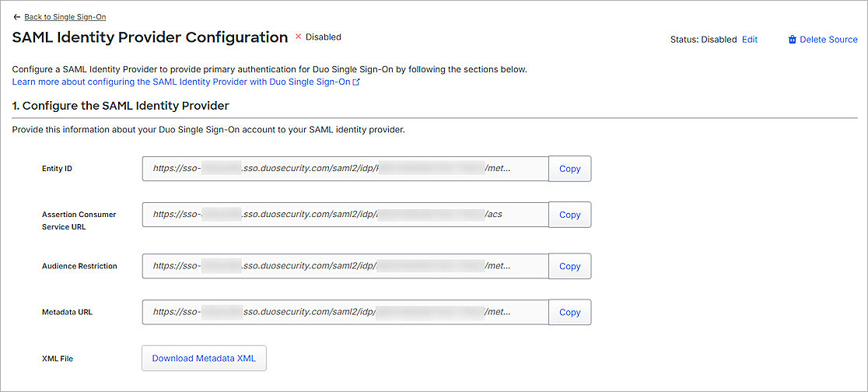Edit the Status: Disabled setting
Viewport: 868px width, 392px height.
(x=749, y=40)
